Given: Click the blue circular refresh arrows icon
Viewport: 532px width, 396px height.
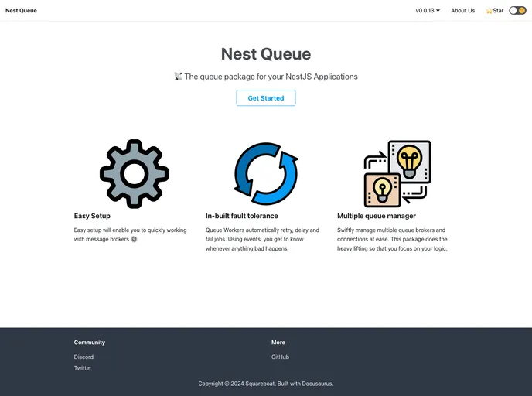Looking at the screenshot, I should click(x=266, y=173).
